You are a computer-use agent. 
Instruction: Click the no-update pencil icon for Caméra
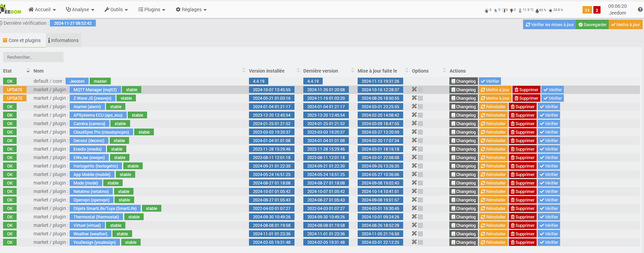[x=414, y=123]
